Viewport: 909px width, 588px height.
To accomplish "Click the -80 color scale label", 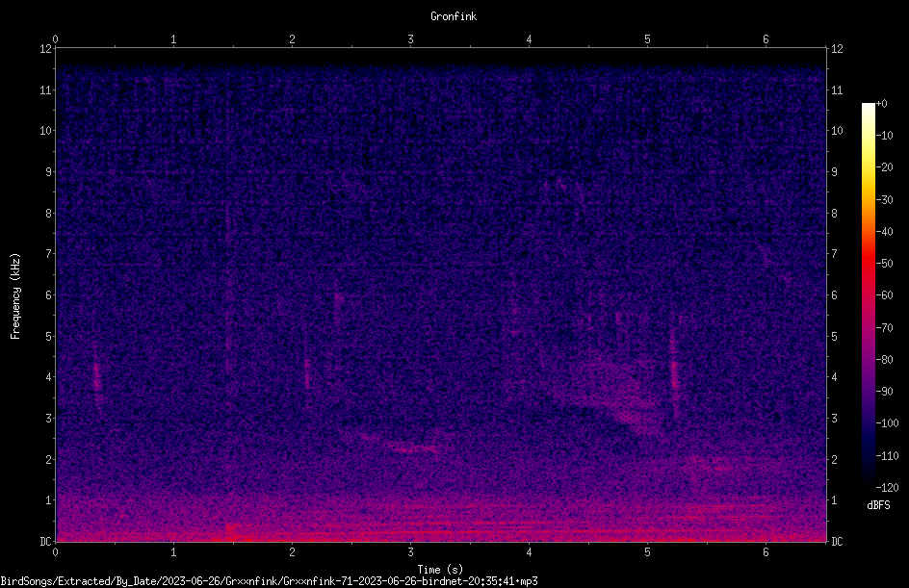I will (885, 360).
